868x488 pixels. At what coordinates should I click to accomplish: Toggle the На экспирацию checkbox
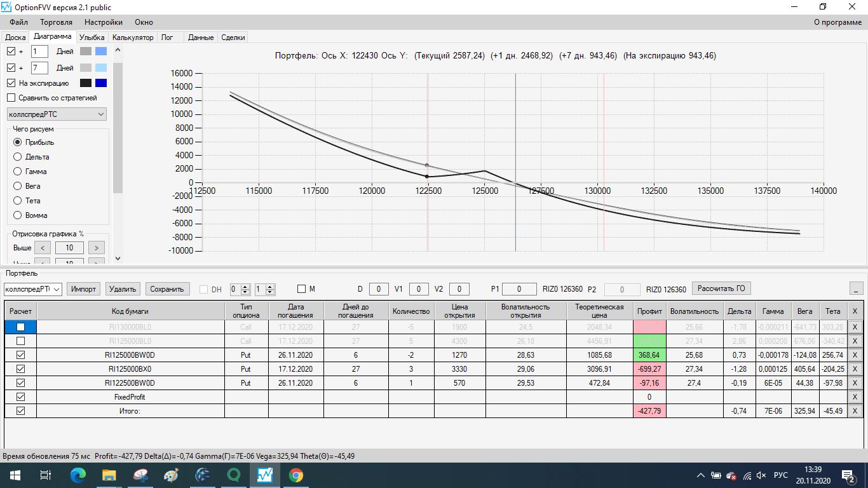tap(11, 83)
